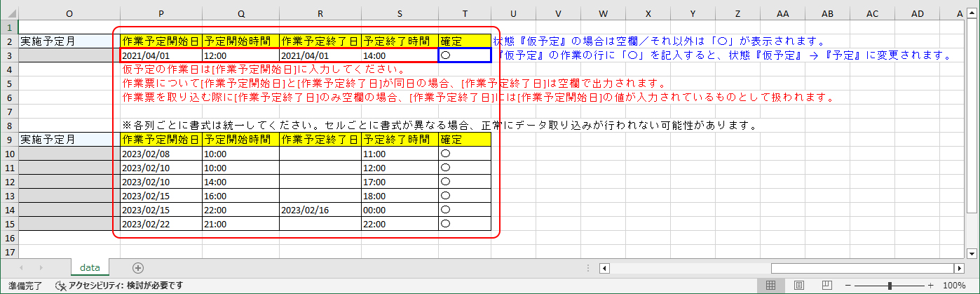This screenshot has width=980, height=294.
Task: Zoom in with the plus icon
Action: [x=931, y=286]
